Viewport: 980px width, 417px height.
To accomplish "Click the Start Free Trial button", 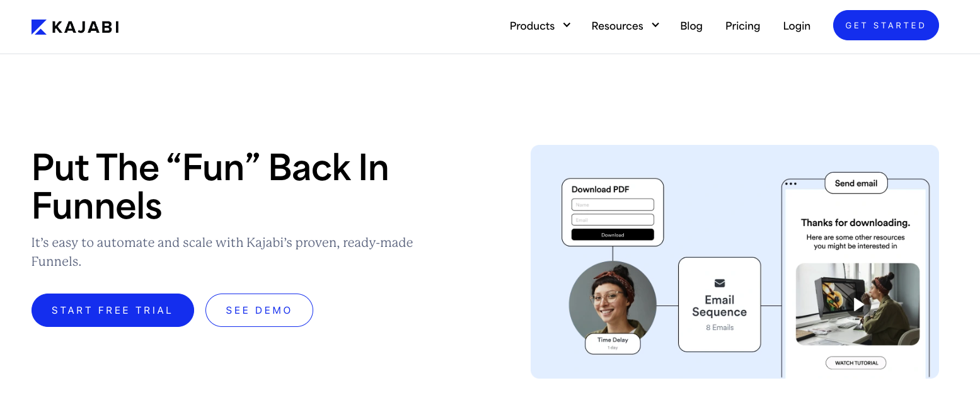I will pos(113,310).
